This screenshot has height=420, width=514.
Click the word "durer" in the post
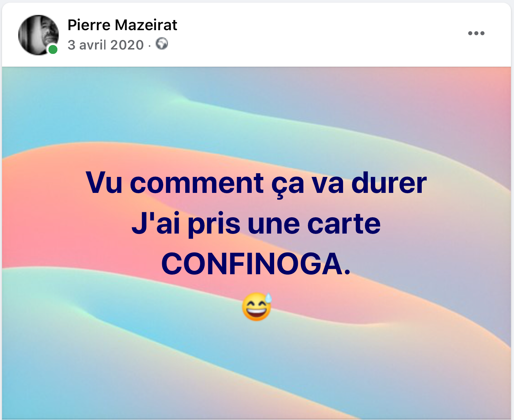click(389, 183)
